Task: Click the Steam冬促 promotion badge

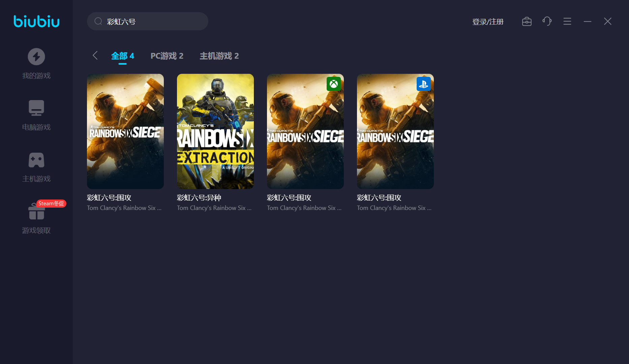Action: (51, 204)
